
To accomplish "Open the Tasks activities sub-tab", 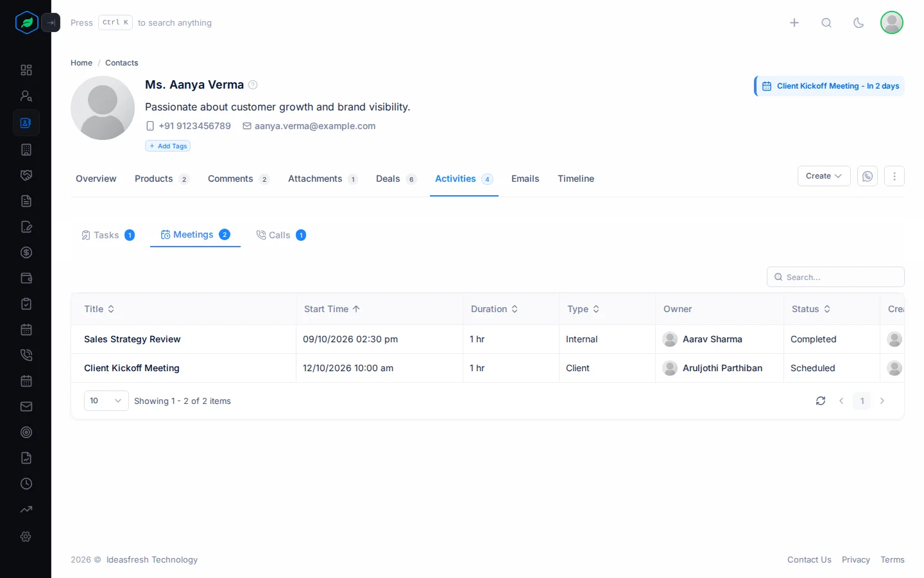I will [x=108, y=235].
